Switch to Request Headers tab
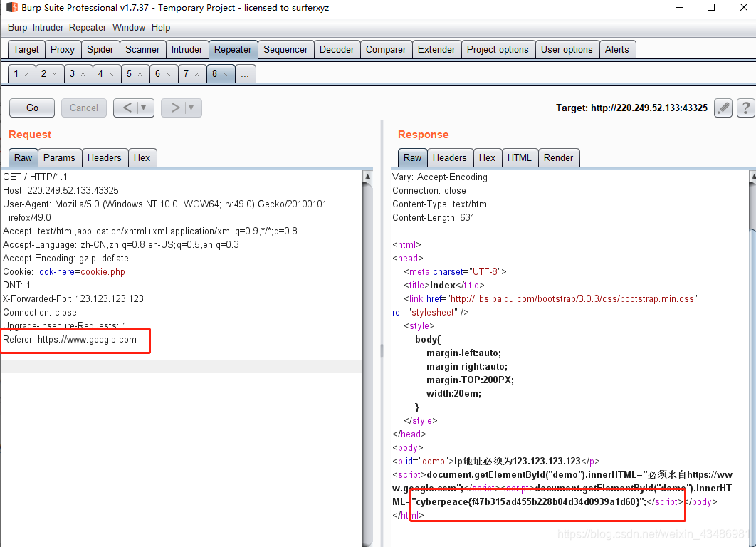Screen dimensions: 756x547 click(x=104, y=157)
